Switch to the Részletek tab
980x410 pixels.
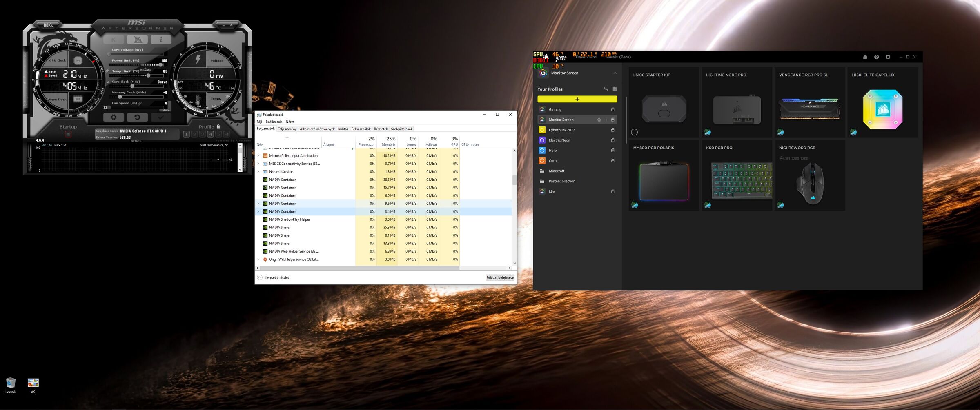381,129
